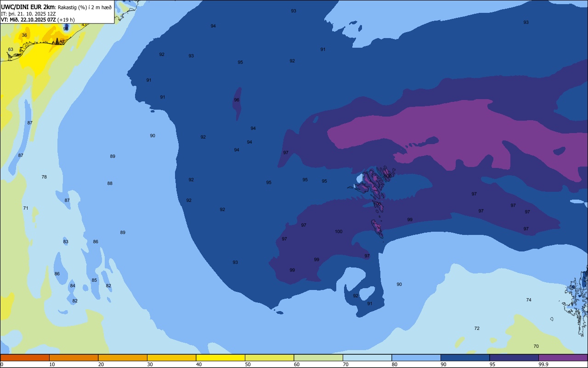The width and height of the screenshot is (588, 368).
Task: Click the map value '78'
Action: point(44,177)
